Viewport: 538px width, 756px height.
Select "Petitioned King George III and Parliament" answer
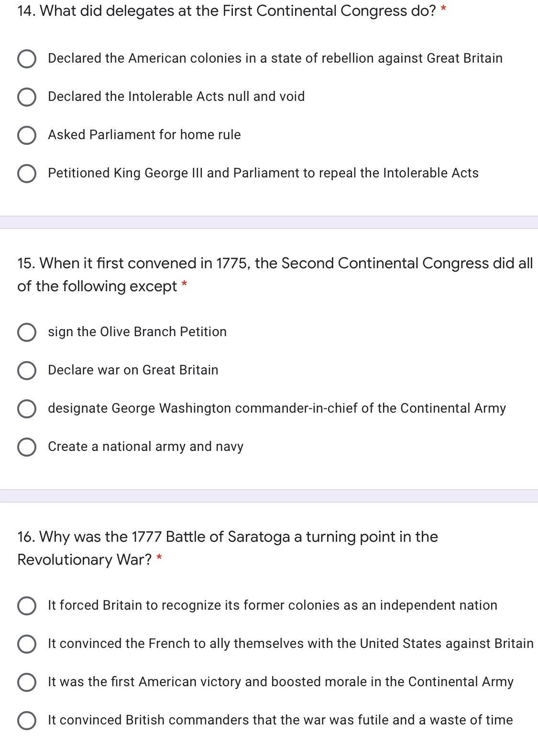pyautogui.click(x=26, y=173)
